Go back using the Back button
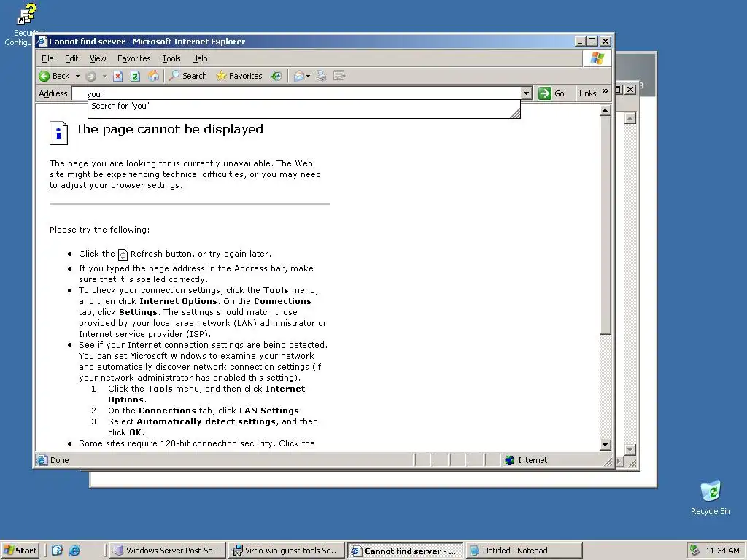The height and width of the screenshot is (560, 747). coord(54,76)
